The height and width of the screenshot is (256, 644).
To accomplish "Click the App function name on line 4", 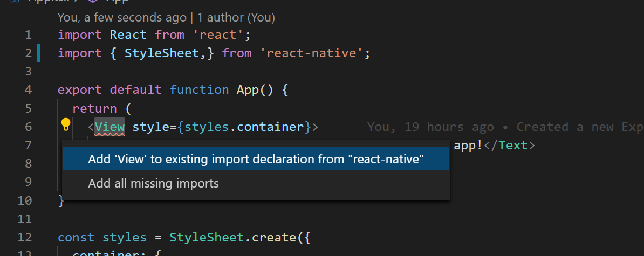I will tap(248, 90).
